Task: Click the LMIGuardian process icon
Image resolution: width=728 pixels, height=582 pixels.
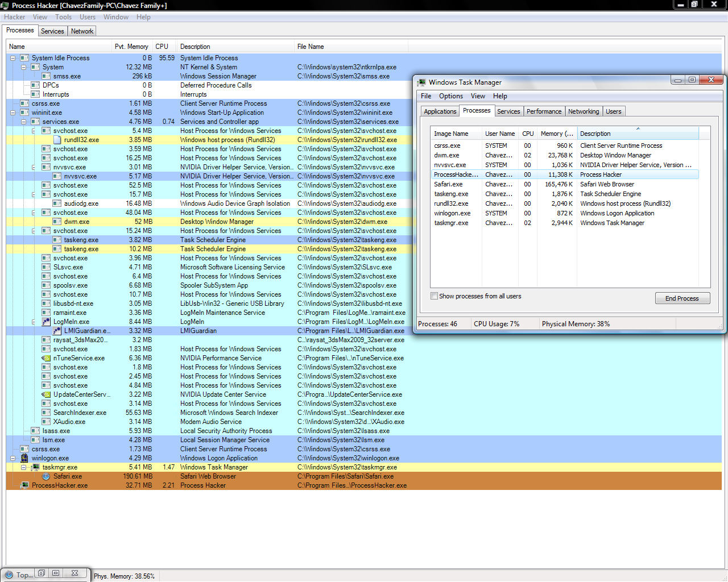Action: [57, 331]
